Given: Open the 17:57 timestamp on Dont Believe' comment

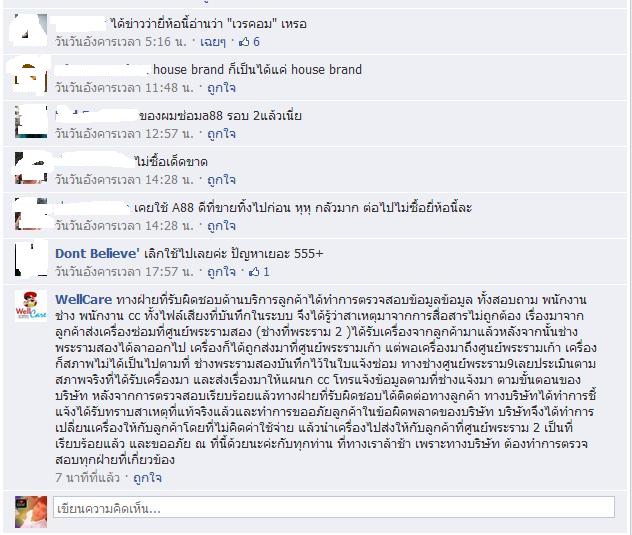Looking at the screenshot, I should (x=124, y=272).
